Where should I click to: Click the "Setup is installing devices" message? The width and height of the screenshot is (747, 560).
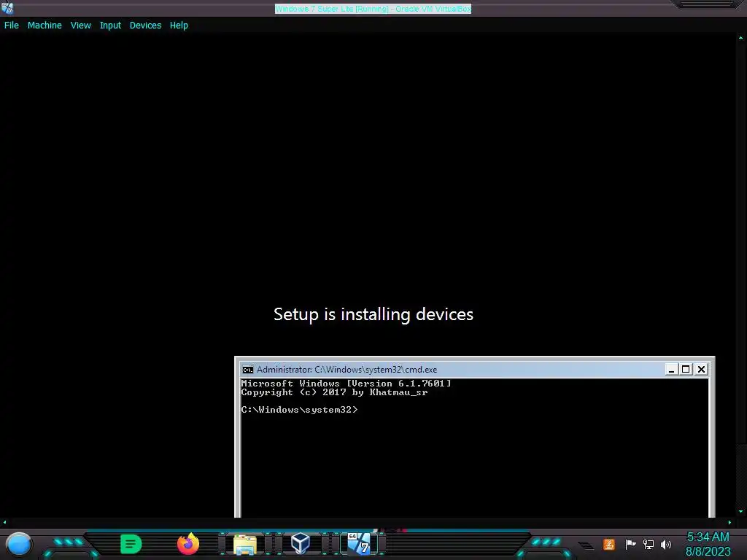point(373,314)
